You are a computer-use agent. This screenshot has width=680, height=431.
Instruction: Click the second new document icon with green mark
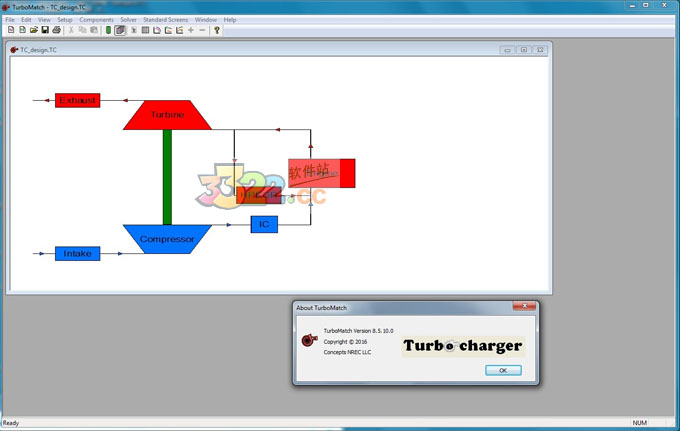[22, 30]
